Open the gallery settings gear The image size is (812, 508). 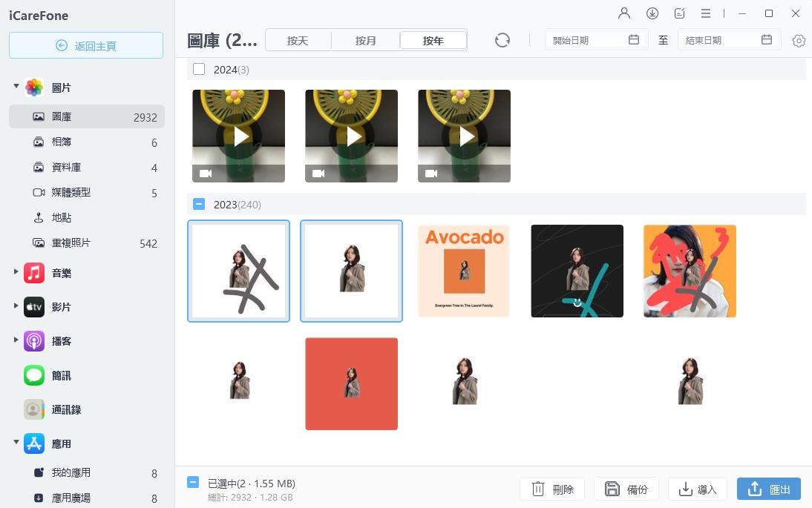point(799,40)
